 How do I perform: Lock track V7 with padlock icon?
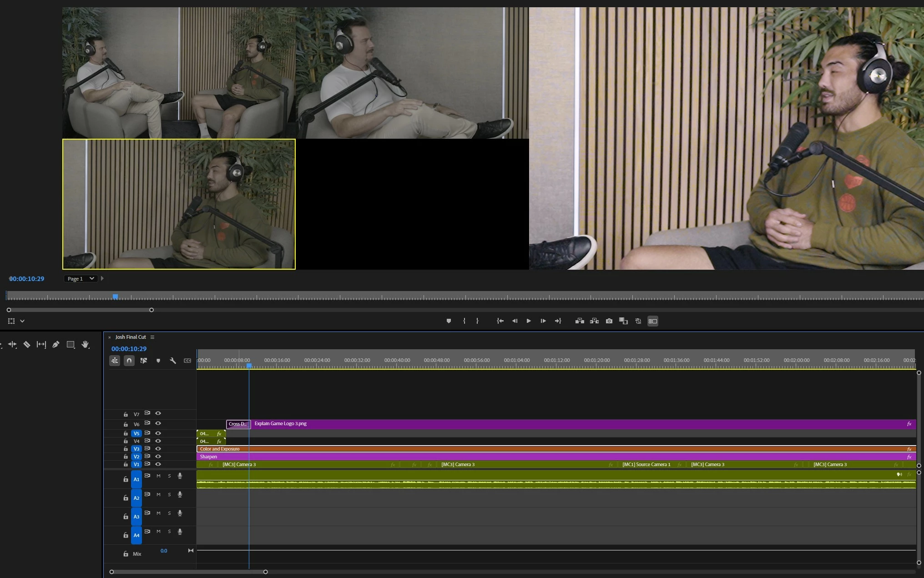point(126,414)
